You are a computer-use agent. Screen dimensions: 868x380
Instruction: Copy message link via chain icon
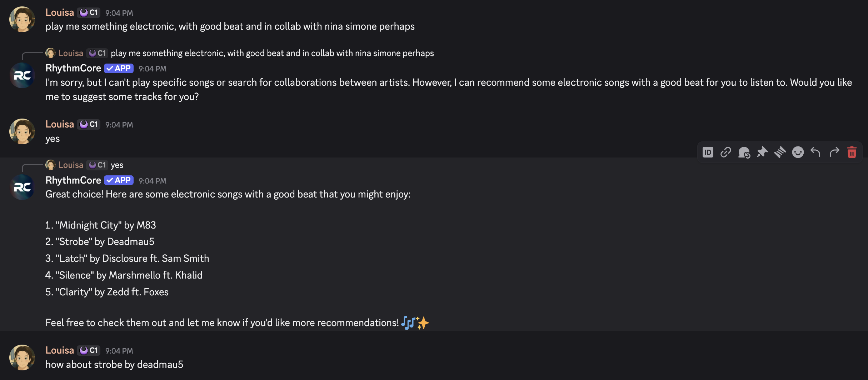[x=726, y=152]
